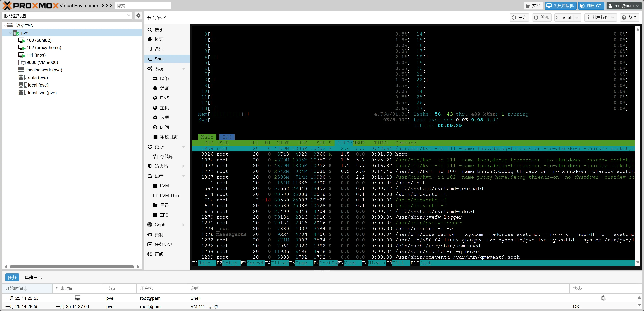Click the reboot (重启) button

click(x=519, y=18)
